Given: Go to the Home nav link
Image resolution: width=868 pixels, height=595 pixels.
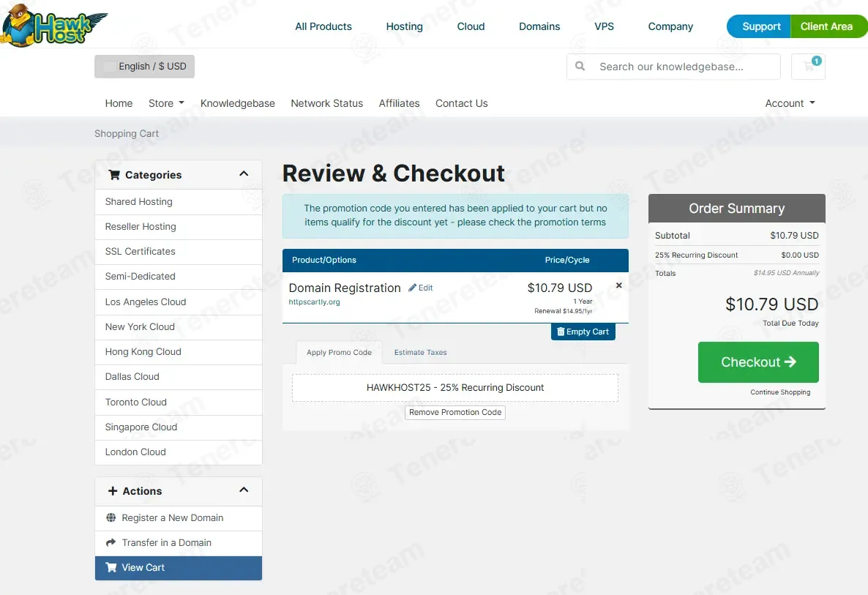Looking at the screenshot, I should [119, 103].
